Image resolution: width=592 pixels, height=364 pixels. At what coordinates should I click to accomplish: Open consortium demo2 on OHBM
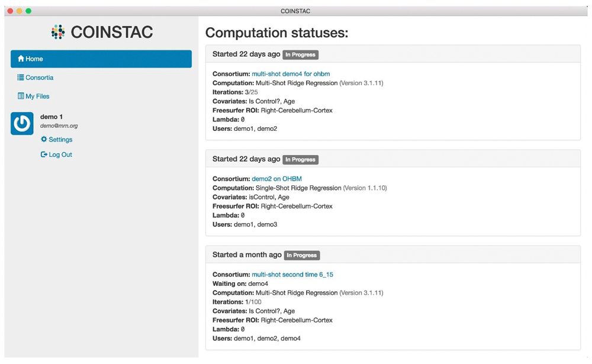tap(276, 179)
